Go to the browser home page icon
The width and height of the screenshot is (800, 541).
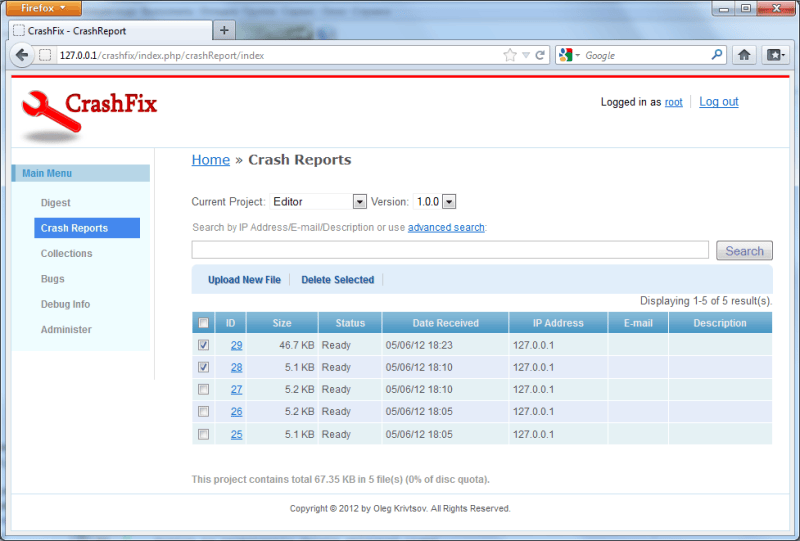pos(744,55)
